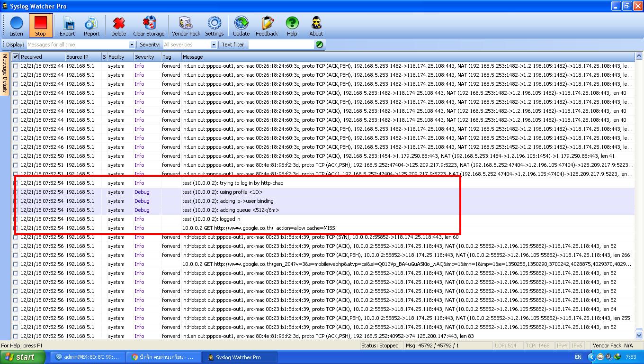Screen dimensions: 644x364
Task: Click the Message column header
Action: tap(408, 57)
